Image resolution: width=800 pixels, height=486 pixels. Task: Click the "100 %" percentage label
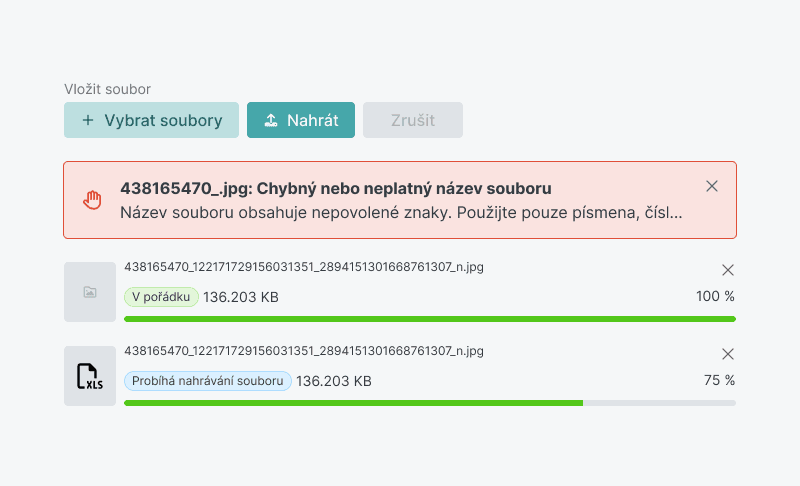coord(715,297)
